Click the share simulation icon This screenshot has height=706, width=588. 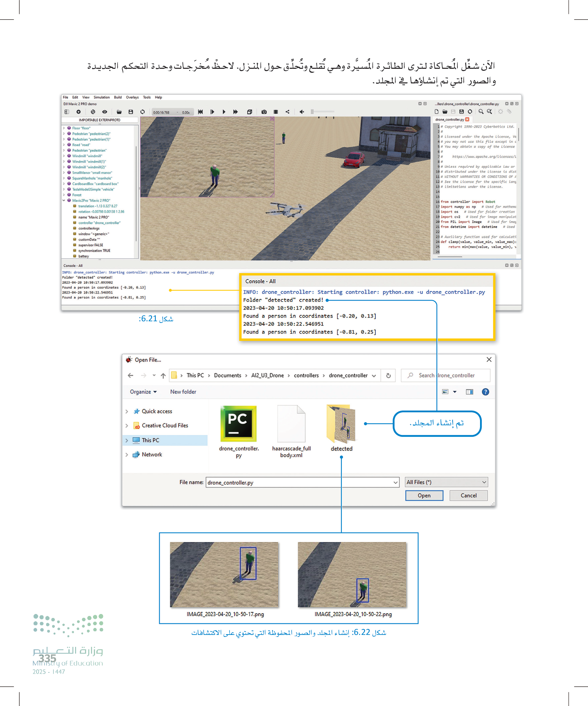[287, 112]
